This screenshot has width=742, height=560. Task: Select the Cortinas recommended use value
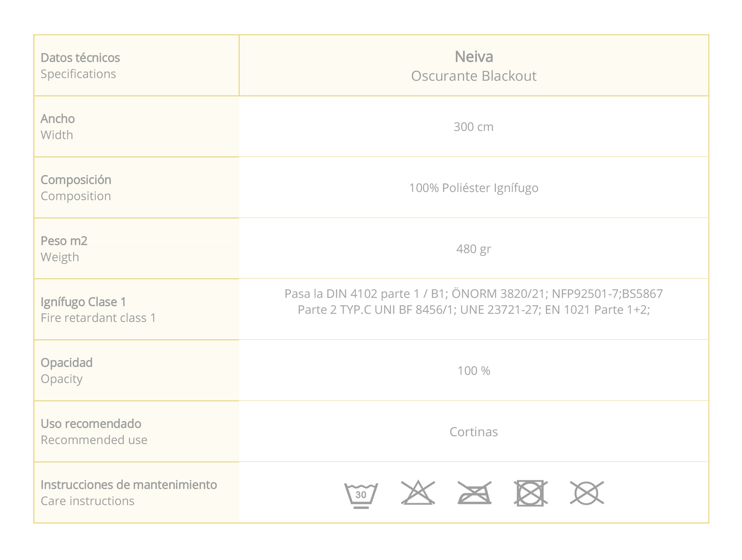(x=473, y=432)
